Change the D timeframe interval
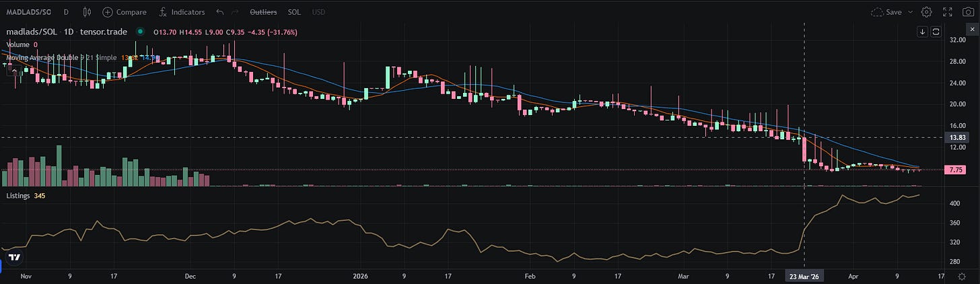Viewport: 980px width, 284px height. [x=65, y=12]
